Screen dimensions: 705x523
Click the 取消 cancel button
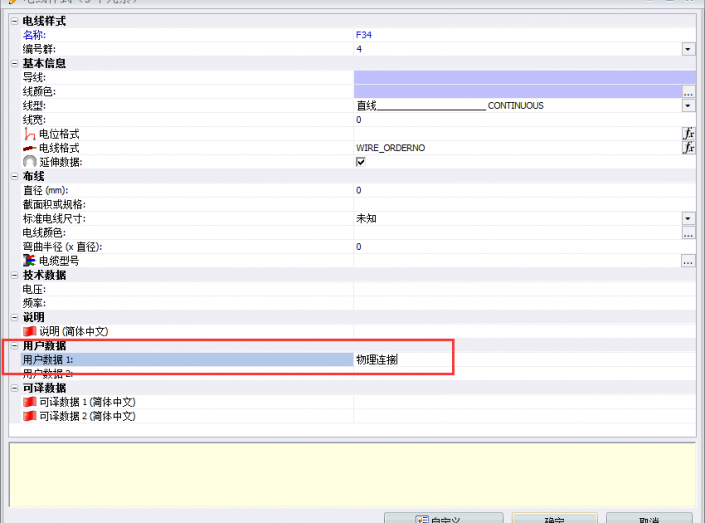[649, 519]
